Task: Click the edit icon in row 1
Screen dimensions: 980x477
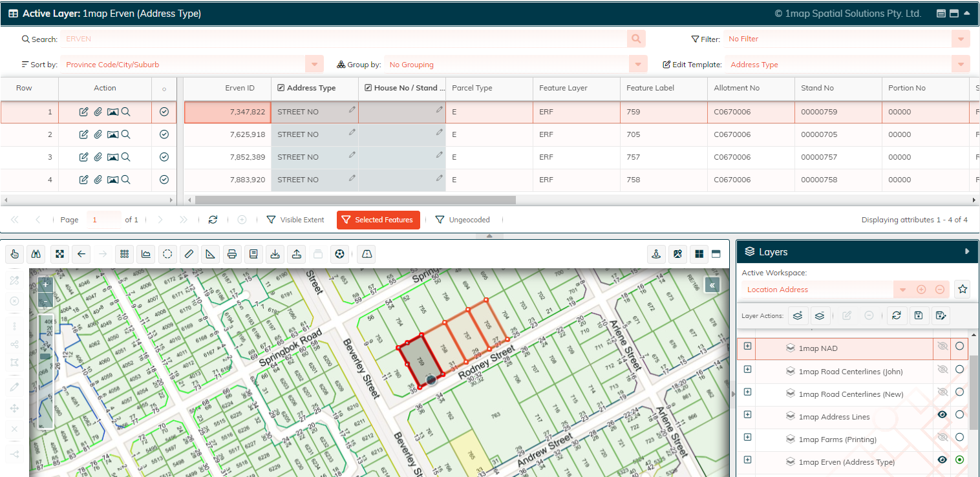Action: click(x=83, y=112)
